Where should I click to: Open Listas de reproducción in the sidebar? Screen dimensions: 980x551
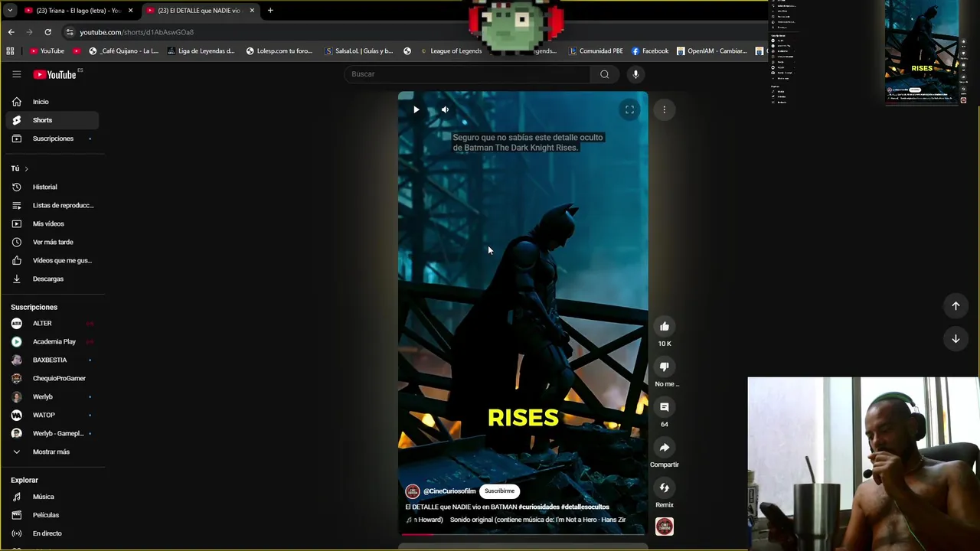(x=53, y=205)
